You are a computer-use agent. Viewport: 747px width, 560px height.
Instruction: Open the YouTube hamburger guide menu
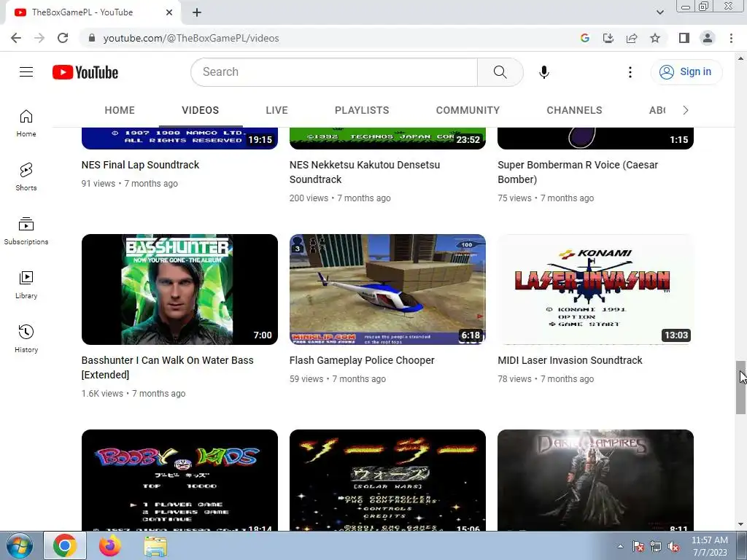point(26,72)
